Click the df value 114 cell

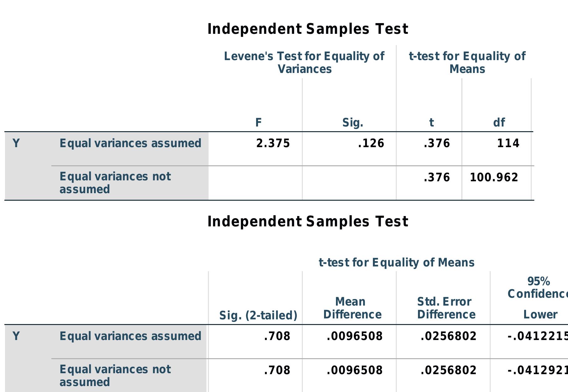pos(508,143)
